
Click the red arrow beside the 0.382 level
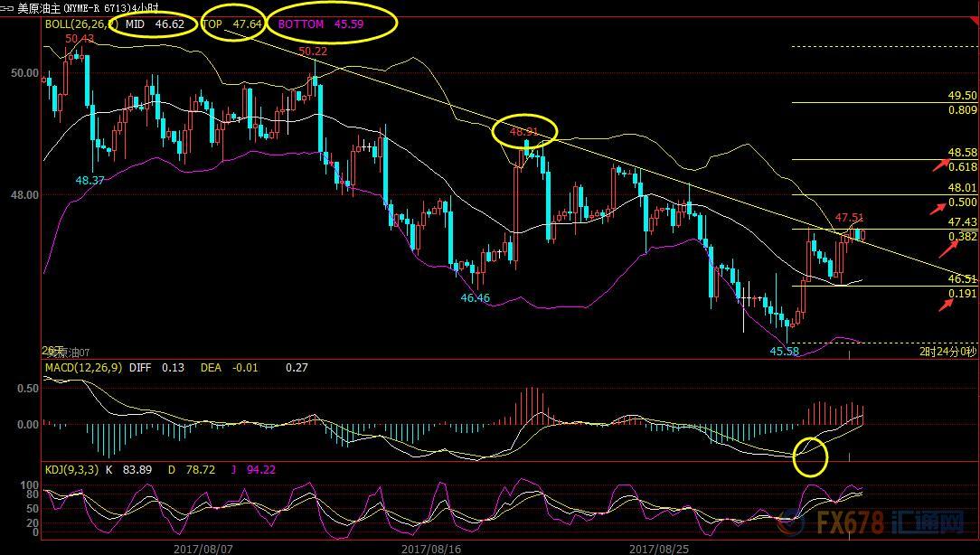pyautogui.click(x=948, y=249)
